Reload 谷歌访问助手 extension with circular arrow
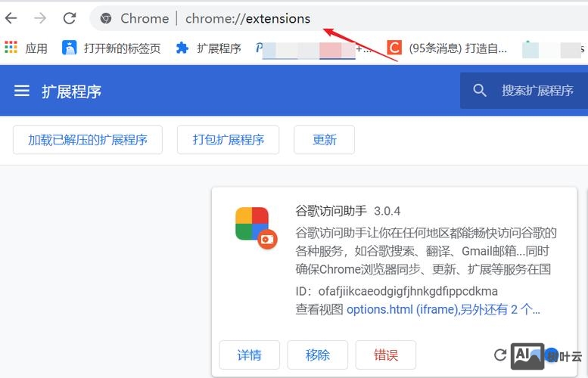Viewport: 588px width, 378px height. [x=500, y=355]
